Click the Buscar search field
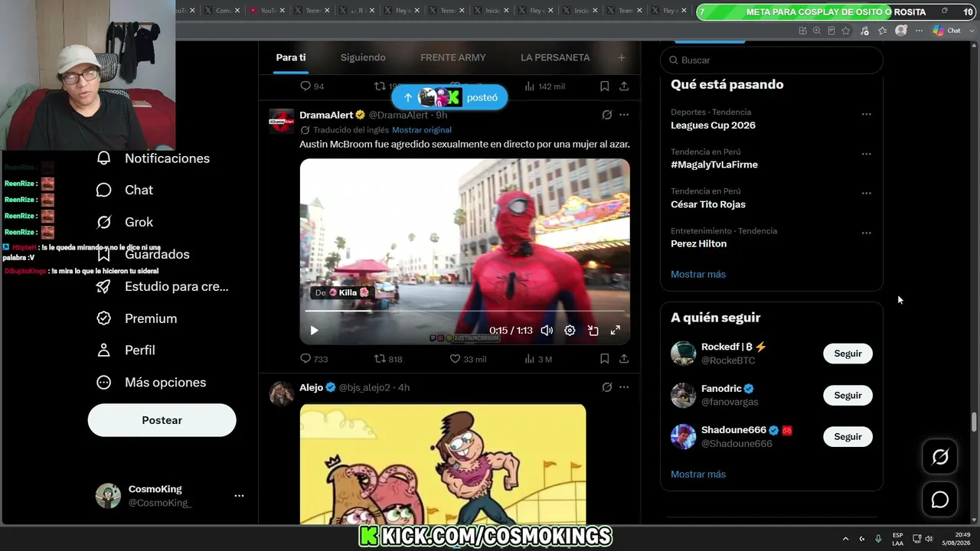The image size is (980, 551). tap(772, 60)
